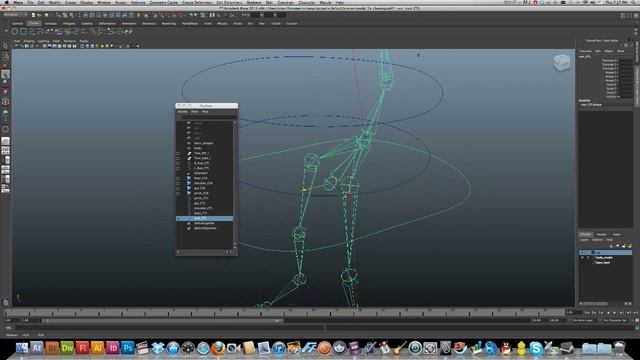Choose the Scale tool in toolbox
The width and height of the screenshot is (640, 360).
(5, 91)
